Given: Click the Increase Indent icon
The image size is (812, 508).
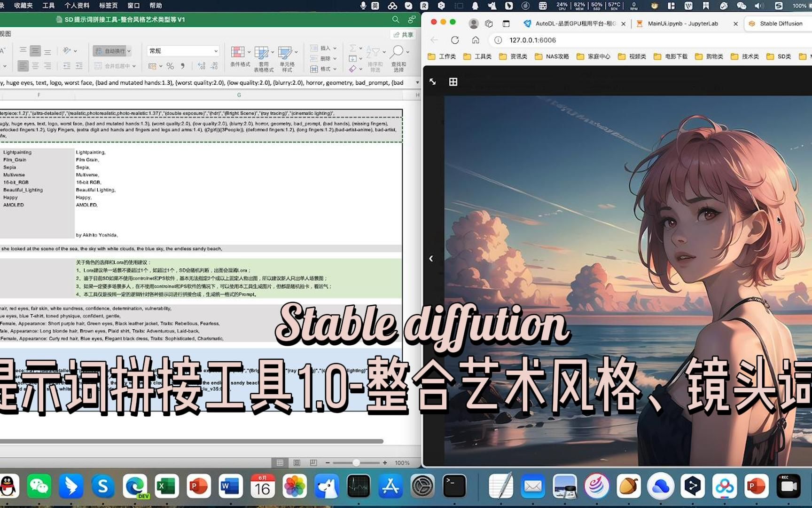Looking at the screenshot, I should [x=79, y=66].
